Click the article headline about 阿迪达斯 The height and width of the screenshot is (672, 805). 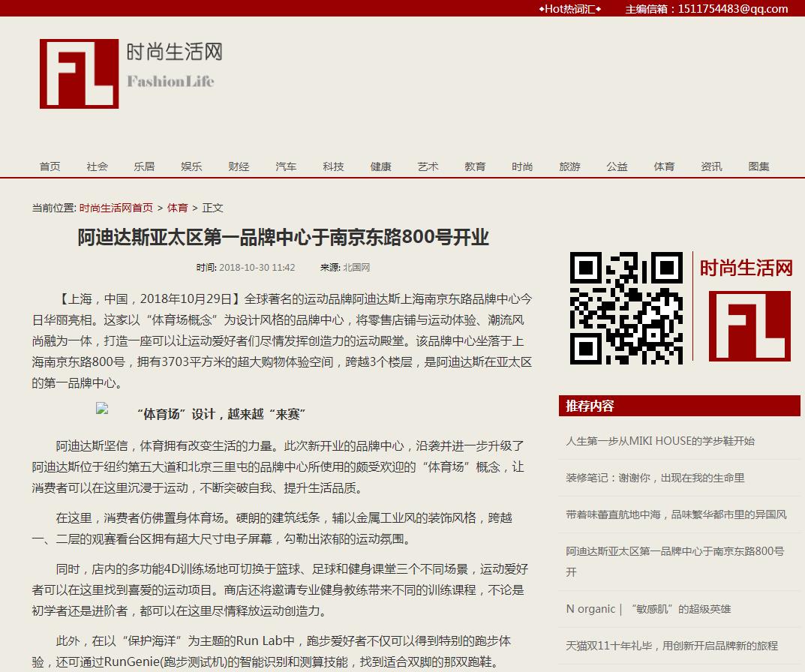tap(284, 237)
